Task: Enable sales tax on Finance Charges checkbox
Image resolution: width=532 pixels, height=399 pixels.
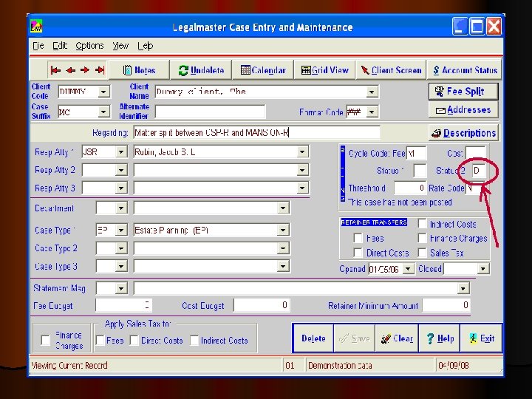Action: pyautogui.click(x=45, y=341)
